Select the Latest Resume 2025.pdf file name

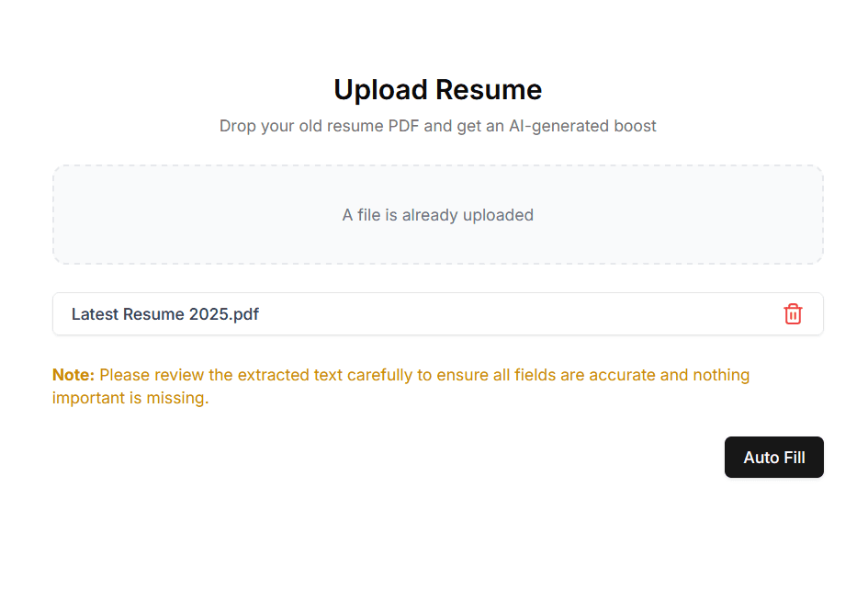(x=165, y=314)
